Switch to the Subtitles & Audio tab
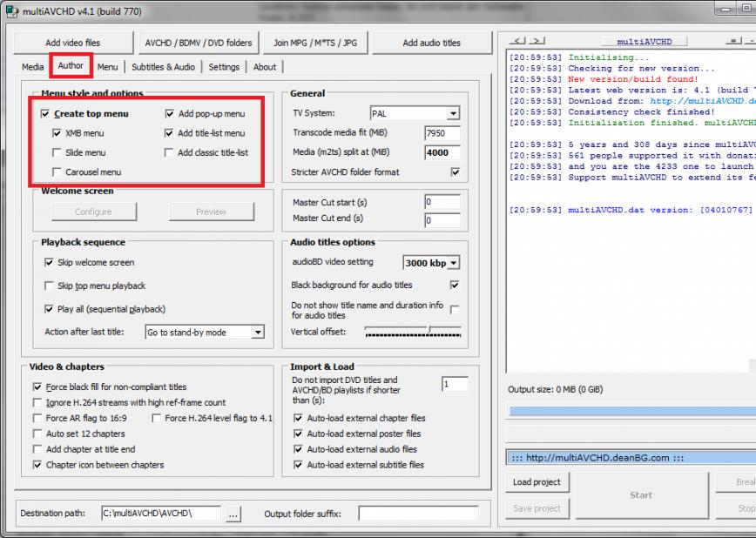This screenshot has width=756, height=538. (x=163, y=67)
